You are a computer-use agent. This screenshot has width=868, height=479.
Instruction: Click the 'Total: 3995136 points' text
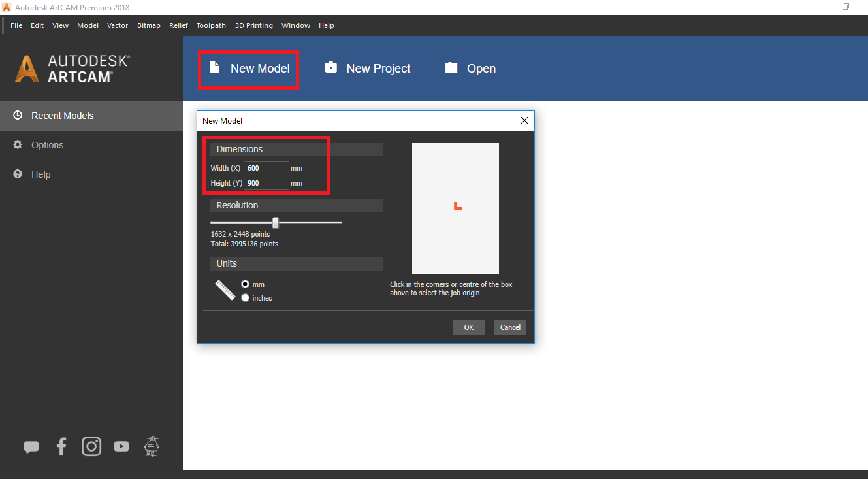[244, 244]
